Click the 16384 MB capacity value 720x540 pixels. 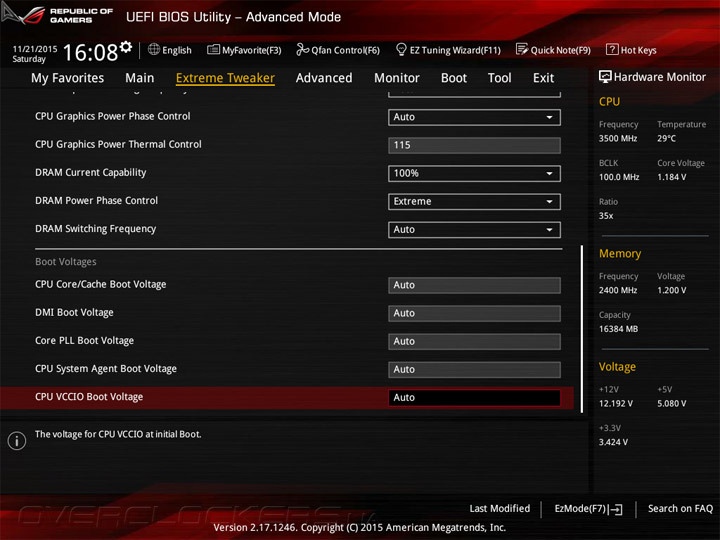coord(618,329)
